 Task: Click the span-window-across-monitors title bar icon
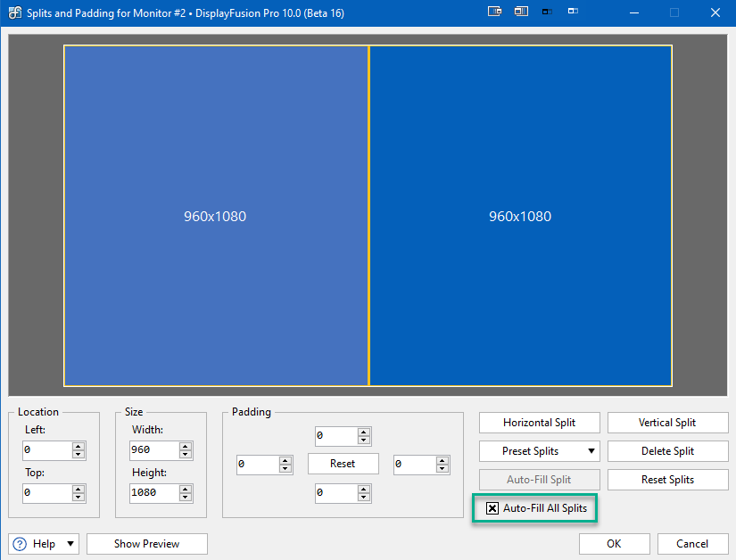[521, 12]
